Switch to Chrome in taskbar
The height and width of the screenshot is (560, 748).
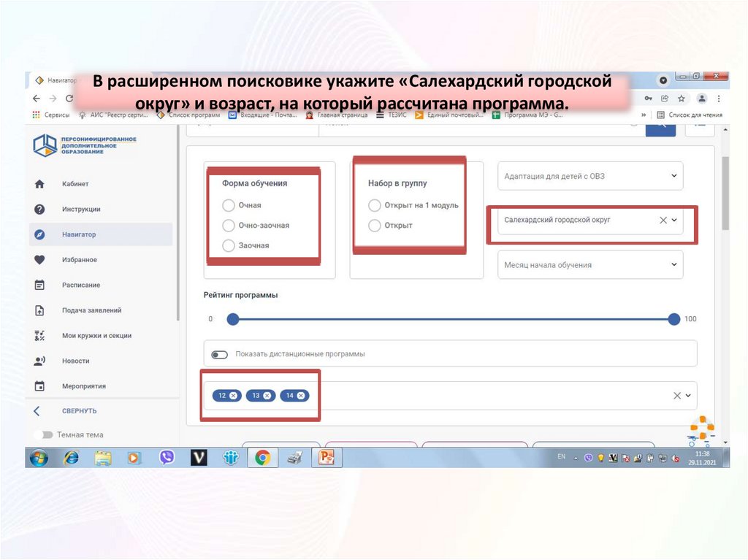[262, 458]
